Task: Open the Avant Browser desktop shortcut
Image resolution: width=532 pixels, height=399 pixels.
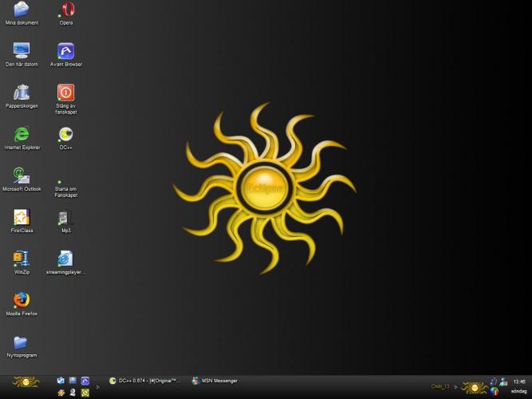Action: 66,51
